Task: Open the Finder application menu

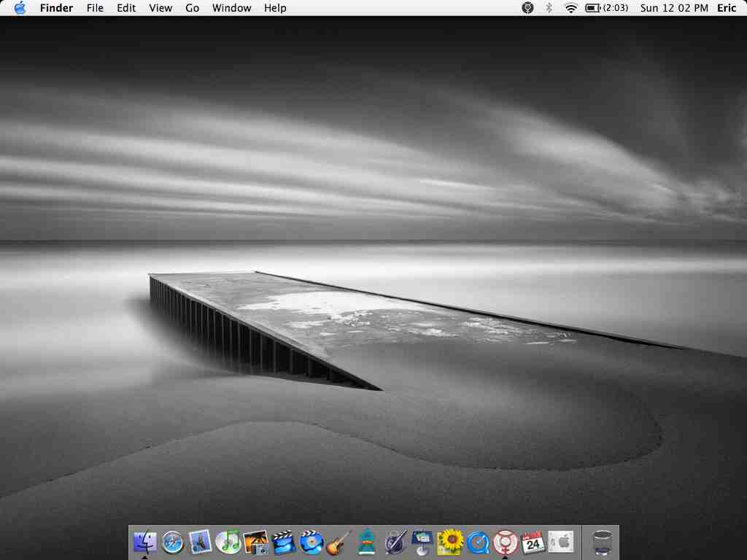Action: [56, 8]
